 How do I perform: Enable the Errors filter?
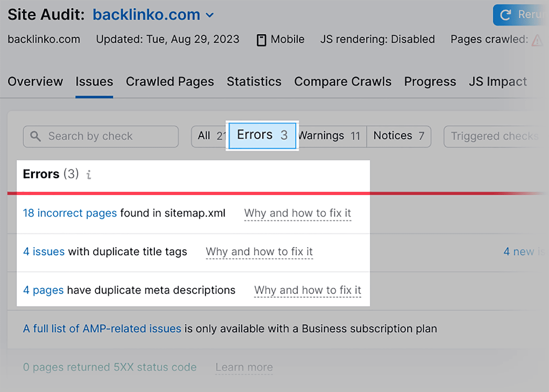[261, 135]
